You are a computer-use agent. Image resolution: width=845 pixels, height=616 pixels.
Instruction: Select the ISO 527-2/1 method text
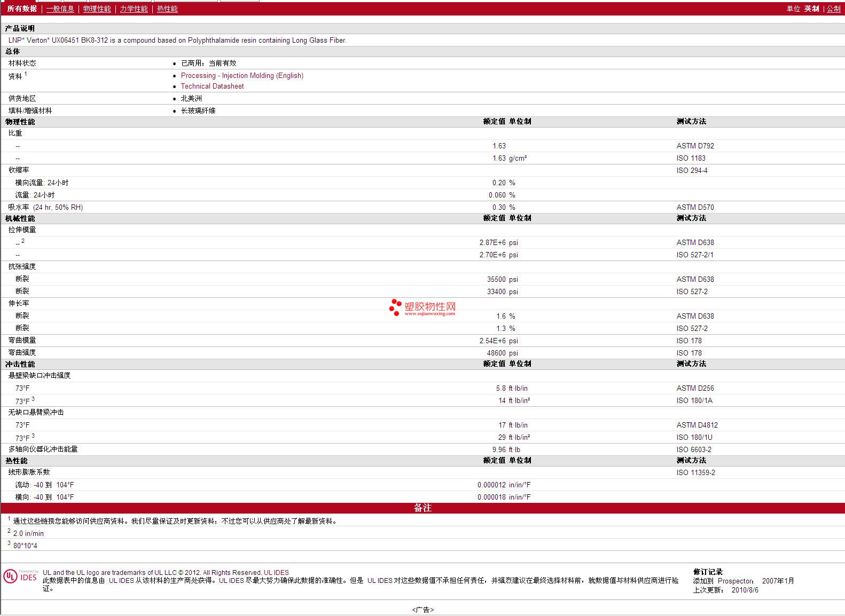[695, 255]
